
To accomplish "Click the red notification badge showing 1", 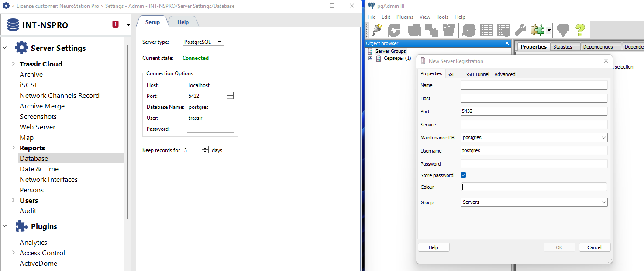I will [x=115, y=24].
